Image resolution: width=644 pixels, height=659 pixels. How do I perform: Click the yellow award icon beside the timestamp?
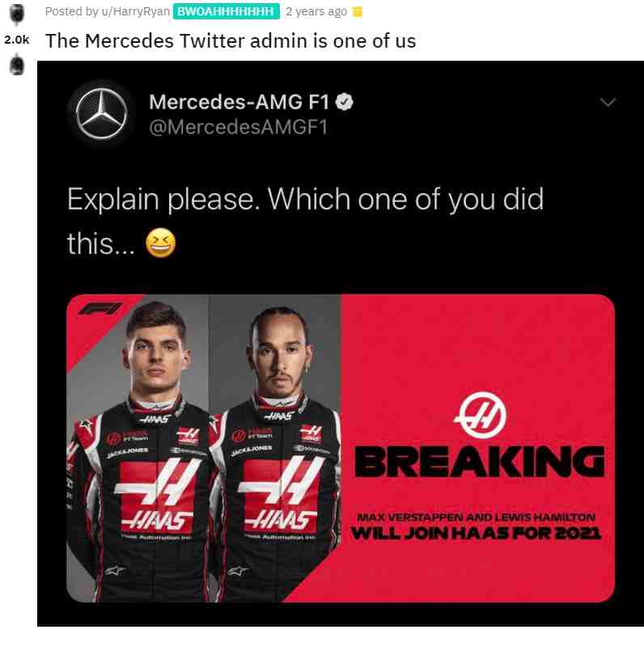357,12
